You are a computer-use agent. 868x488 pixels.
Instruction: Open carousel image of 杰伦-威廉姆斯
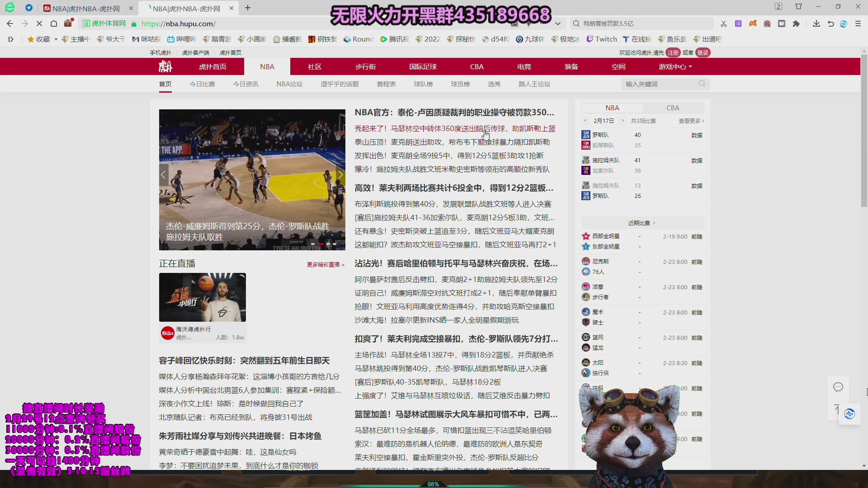252,179
